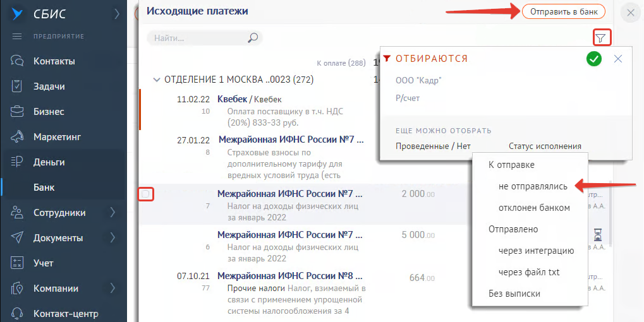The height and width of the screenshot is (322, 644).
Task: Open Маркетинг in the sidebar
Action: click(x=58, y=136)
